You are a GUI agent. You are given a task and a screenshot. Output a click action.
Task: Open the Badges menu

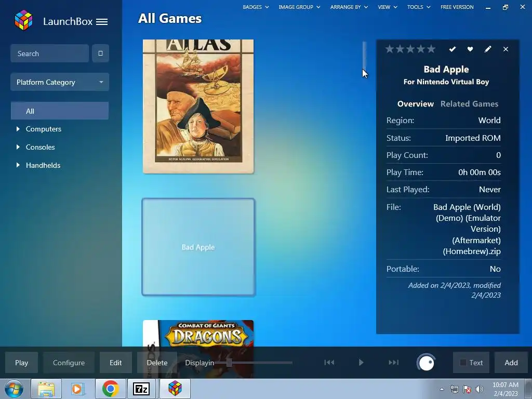pos(256,7)
